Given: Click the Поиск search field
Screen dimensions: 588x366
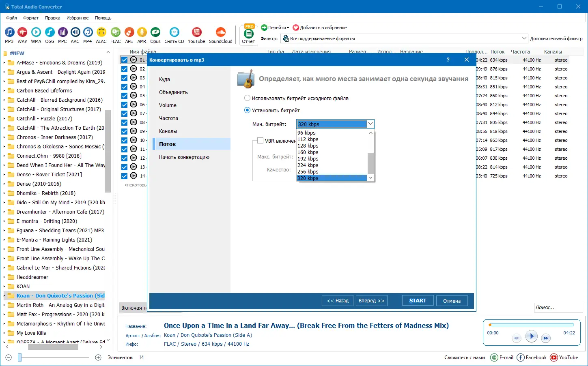Looking at the screenshot, I should pos(558,308).
